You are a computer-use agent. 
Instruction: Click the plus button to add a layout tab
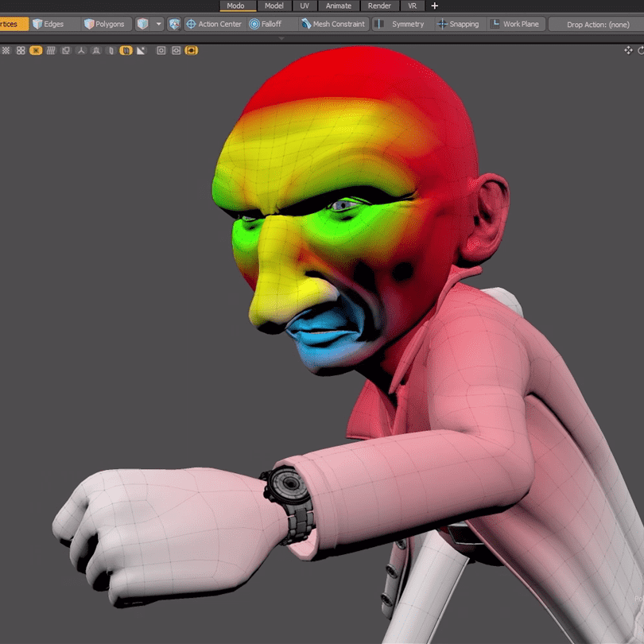click(434, 6)
